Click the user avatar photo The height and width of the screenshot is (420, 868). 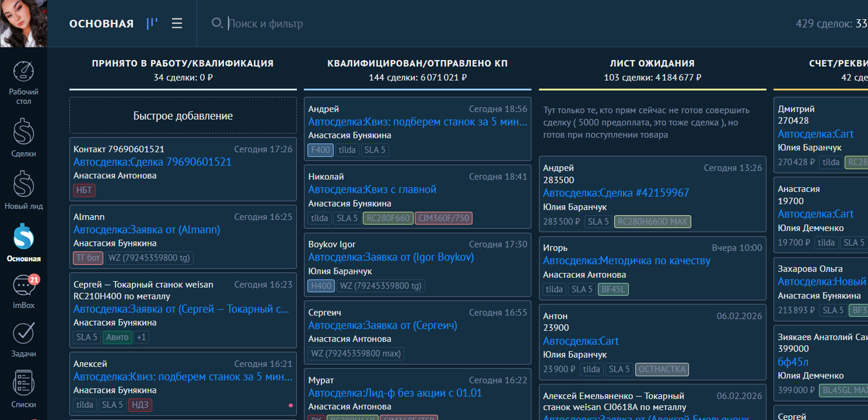point(23,23)
